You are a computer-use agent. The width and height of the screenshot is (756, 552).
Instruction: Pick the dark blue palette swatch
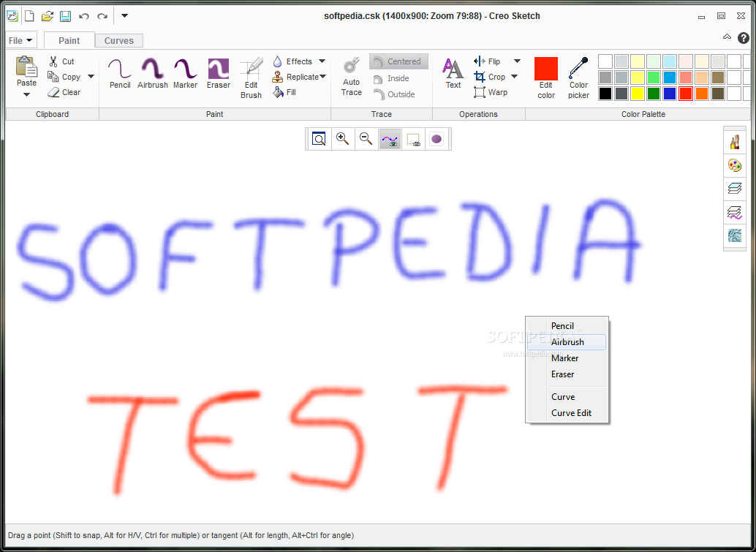click(670, 94)
